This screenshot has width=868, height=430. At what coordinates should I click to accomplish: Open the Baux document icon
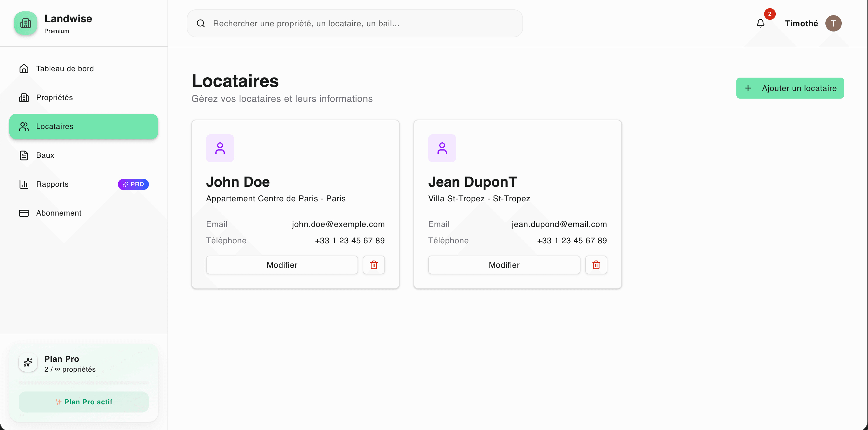click(x=24, y=155)
